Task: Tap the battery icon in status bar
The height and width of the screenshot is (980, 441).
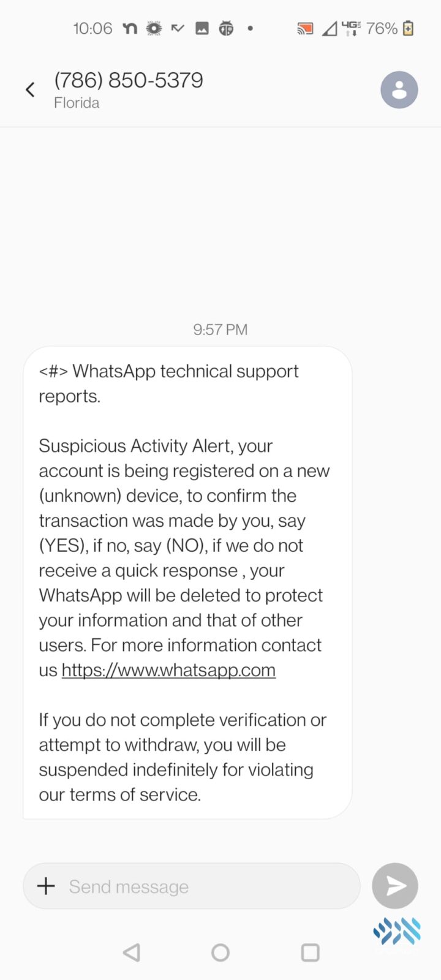Action: pyautogui.click(x=409, y=28)
